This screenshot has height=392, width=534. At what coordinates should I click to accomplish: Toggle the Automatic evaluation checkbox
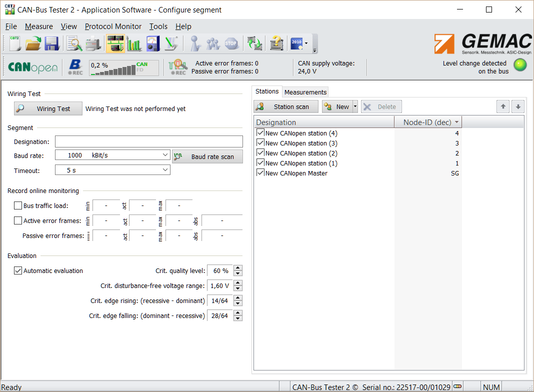18,270
